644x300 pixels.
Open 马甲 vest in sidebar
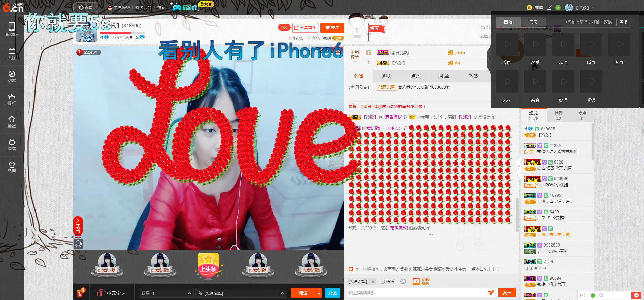pos(11,167)
